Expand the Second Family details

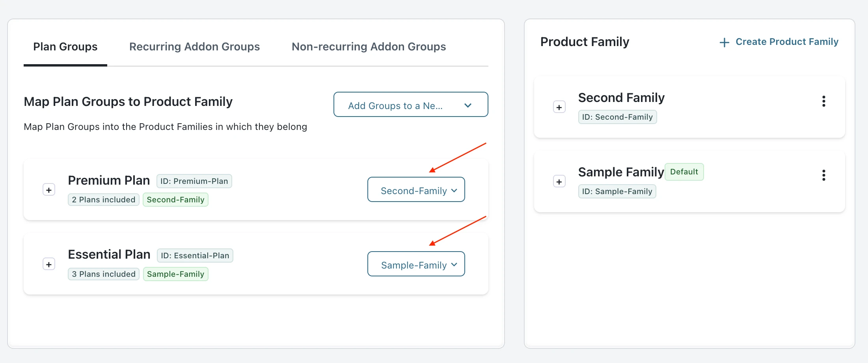click(559, 107)
